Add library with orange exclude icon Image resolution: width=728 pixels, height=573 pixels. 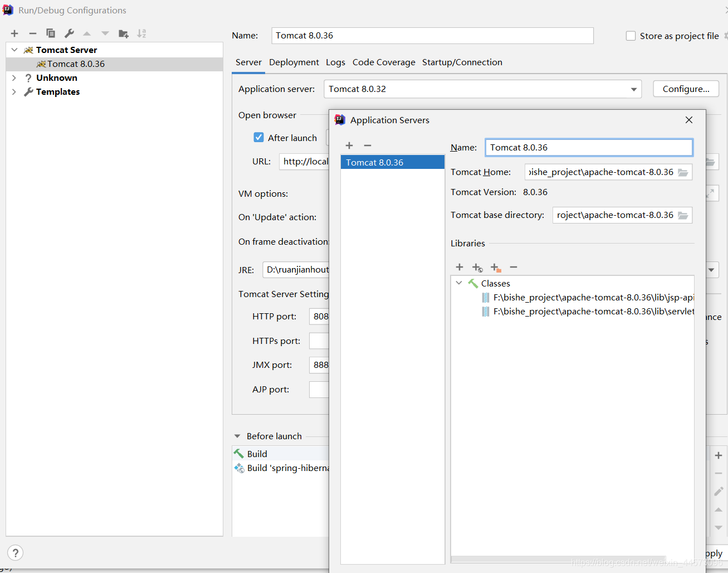496,268
